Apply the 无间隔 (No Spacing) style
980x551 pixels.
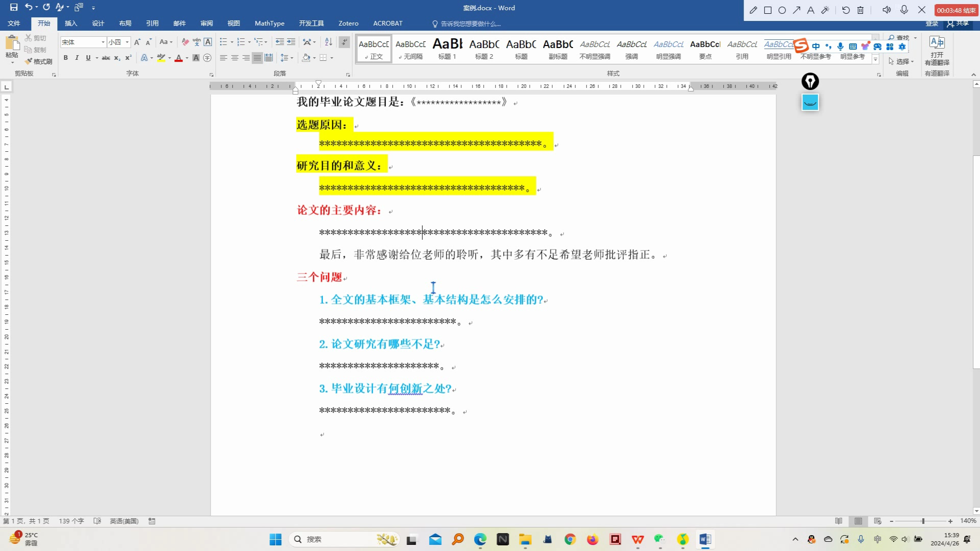pyautogui.click(x=410, y=49)
